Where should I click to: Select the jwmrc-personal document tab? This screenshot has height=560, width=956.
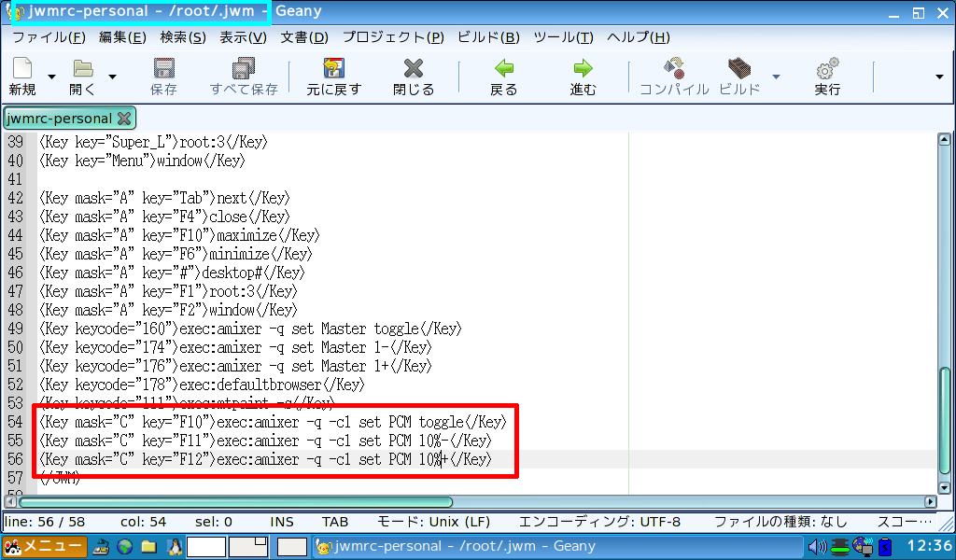[x=56, y=119]
